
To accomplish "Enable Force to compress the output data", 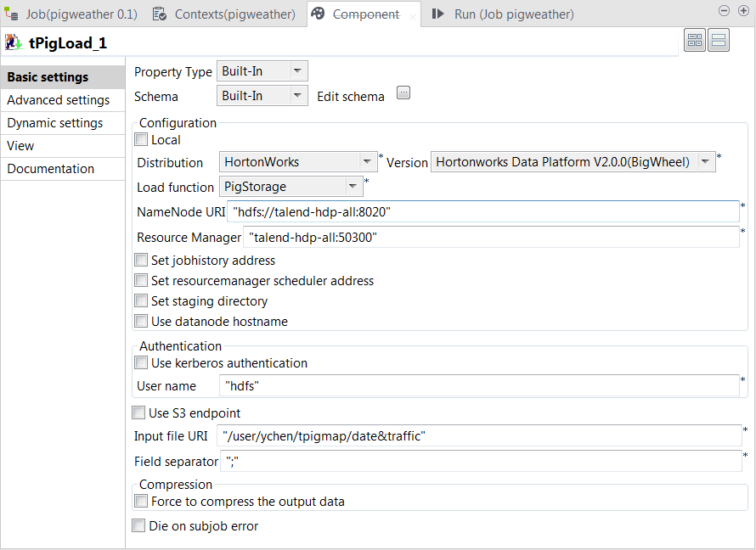I will (x=140, y=501).
